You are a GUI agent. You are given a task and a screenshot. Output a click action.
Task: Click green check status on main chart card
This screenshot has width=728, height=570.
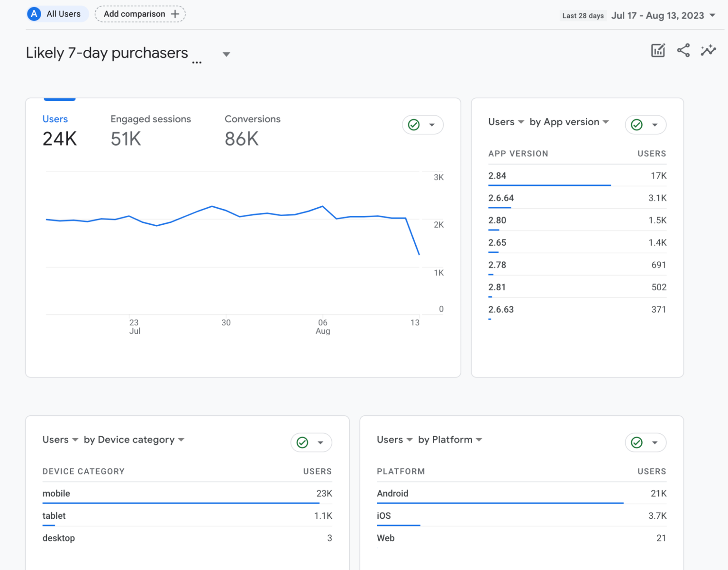(414, 125)
